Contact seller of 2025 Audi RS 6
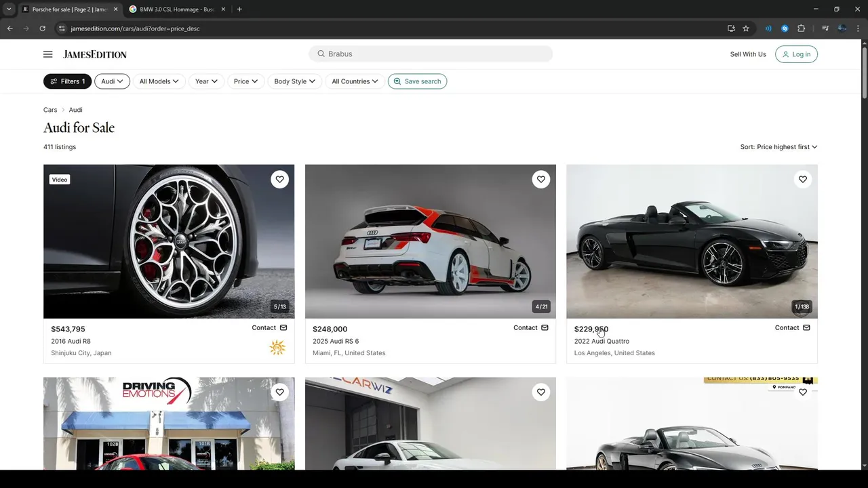 530,327
